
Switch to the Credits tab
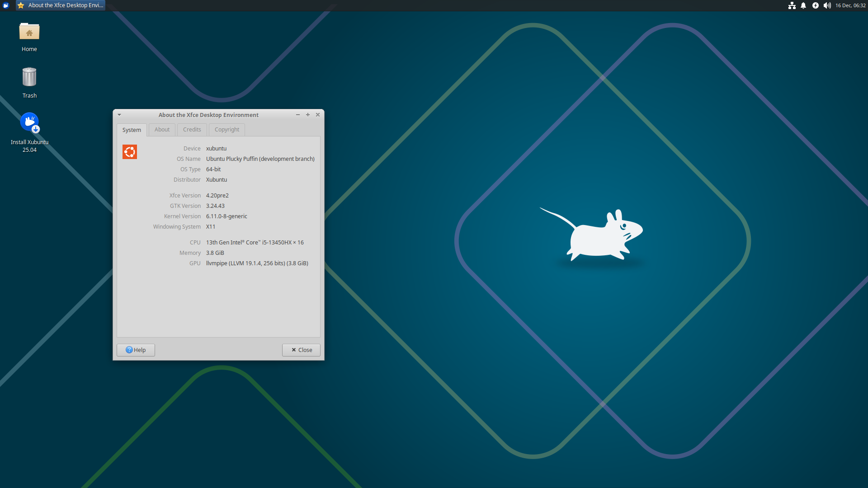click(x=191, y=129)
